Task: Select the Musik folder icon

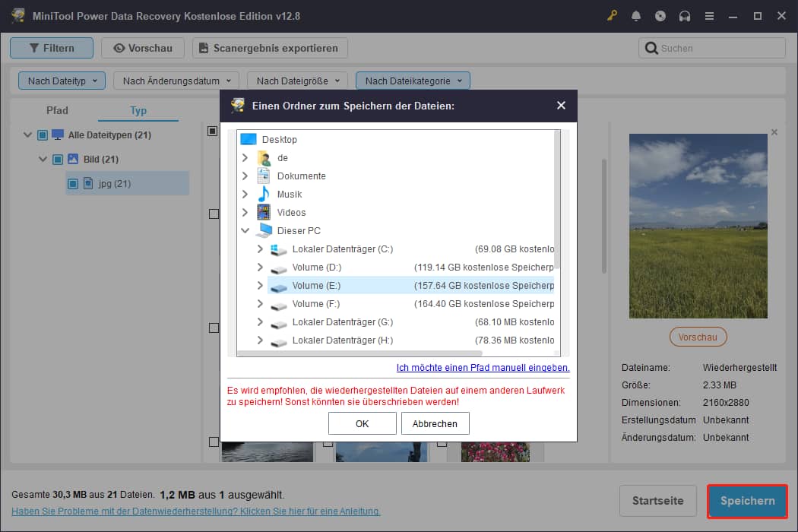Action: (264, 195)
